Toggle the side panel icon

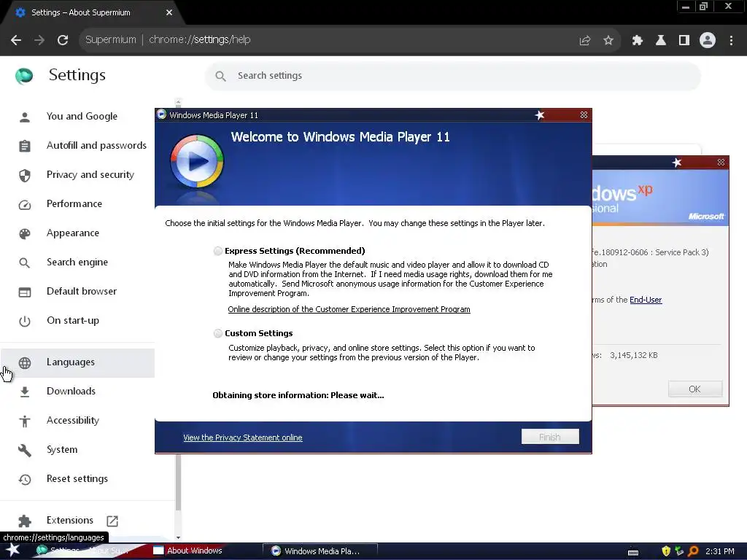point(684,41)
